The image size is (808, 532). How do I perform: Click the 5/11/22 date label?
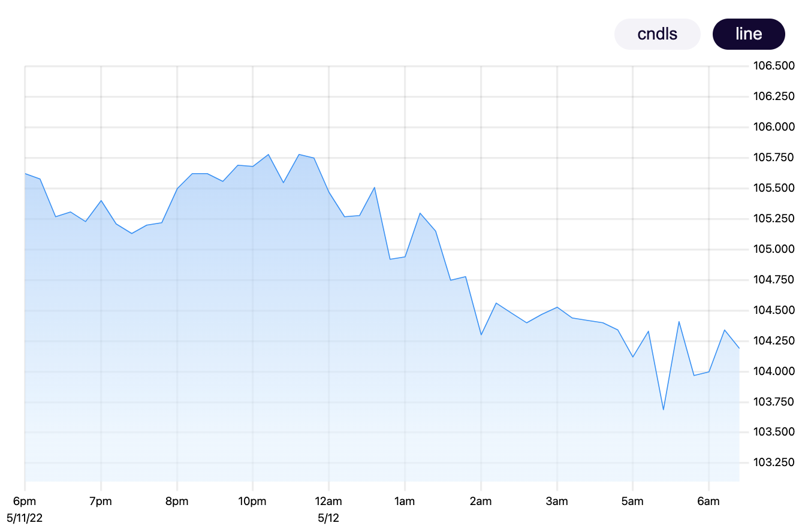tap(25, 519)
